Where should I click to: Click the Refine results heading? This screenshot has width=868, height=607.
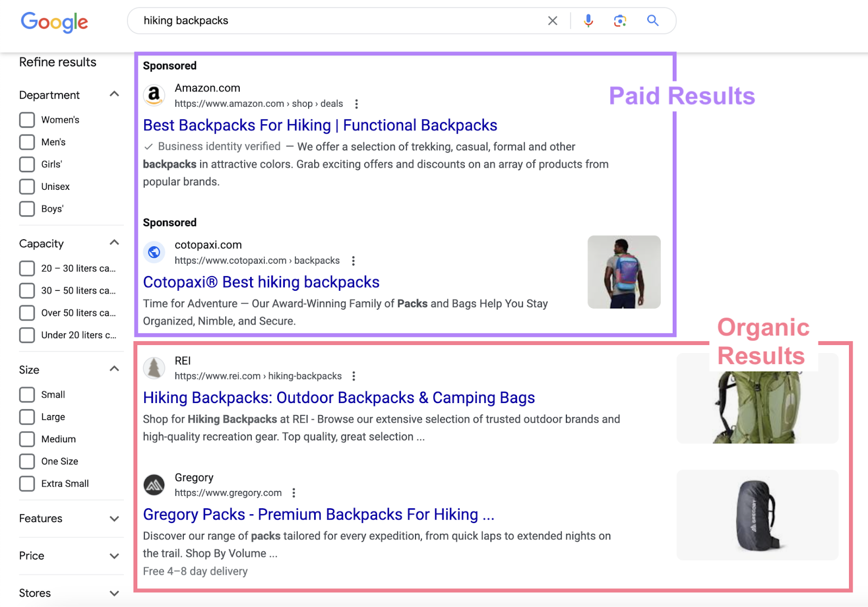pyautogui.click(x=58, y=62)
